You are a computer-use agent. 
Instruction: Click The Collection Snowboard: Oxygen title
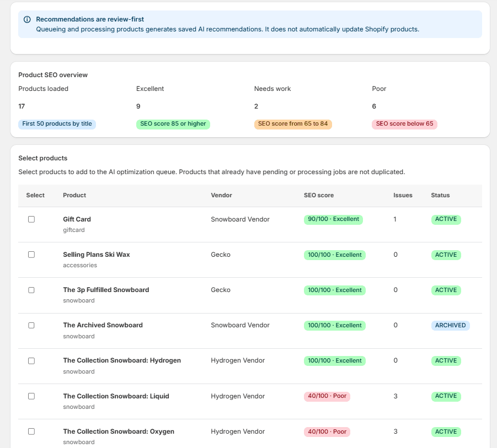tap(119, 431)
